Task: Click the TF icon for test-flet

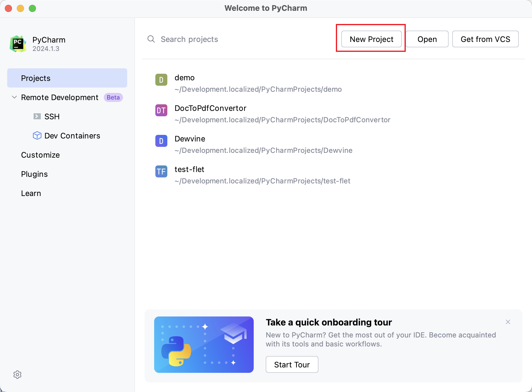Action: 161,171
